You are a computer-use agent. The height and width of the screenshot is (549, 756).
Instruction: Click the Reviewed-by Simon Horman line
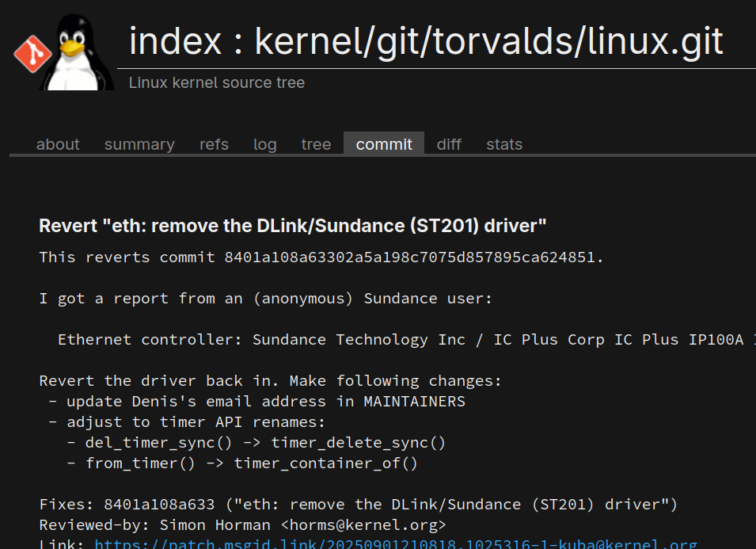[242, 525]
